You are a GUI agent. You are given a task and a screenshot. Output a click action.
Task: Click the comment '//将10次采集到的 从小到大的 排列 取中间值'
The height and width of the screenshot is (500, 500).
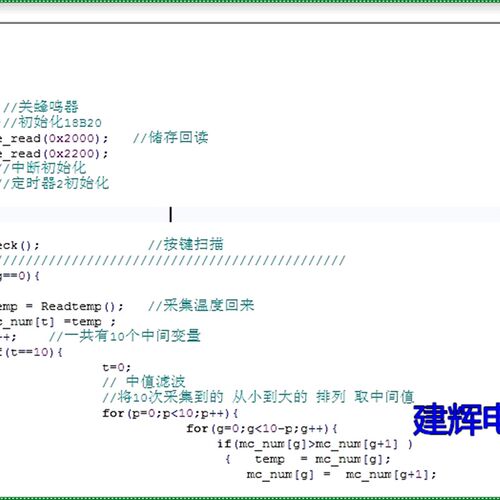[x=258, y=397]
